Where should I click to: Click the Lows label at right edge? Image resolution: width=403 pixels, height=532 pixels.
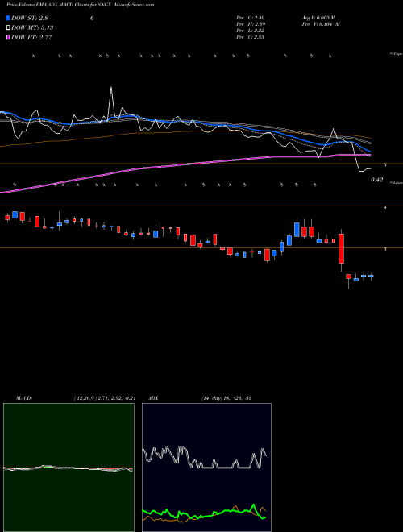click(397, 182)
